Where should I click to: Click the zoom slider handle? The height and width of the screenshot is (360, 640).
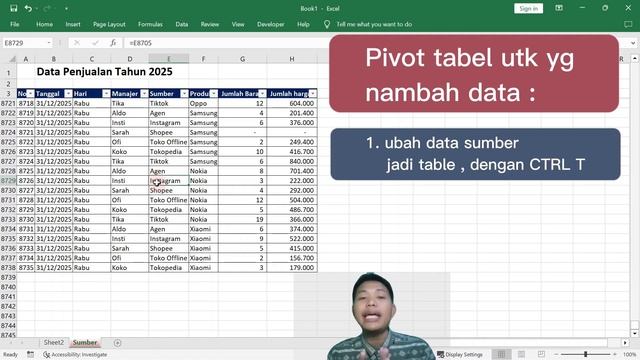pos(586,354)
